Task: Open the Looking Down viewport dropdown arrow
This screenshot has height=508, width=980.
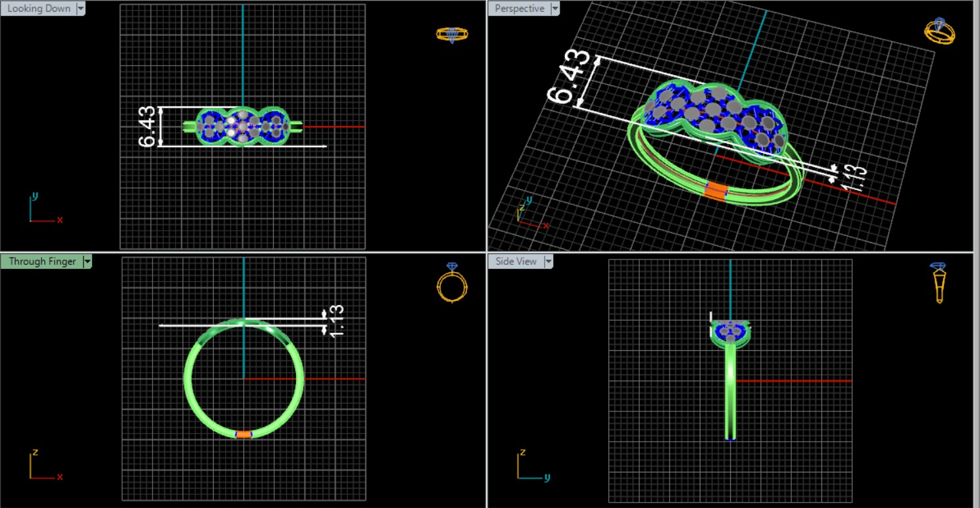Action: [81, 9]
